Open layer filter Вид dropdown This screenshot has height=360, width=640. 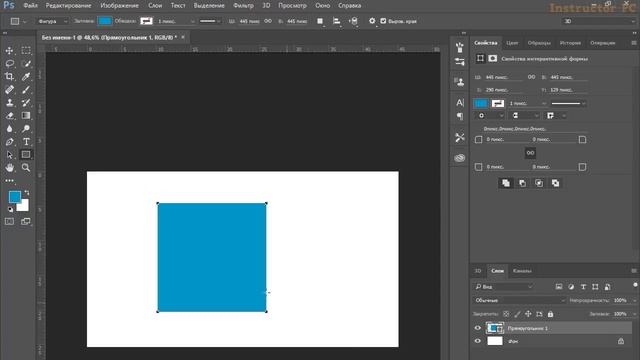(x=504, y=287)
